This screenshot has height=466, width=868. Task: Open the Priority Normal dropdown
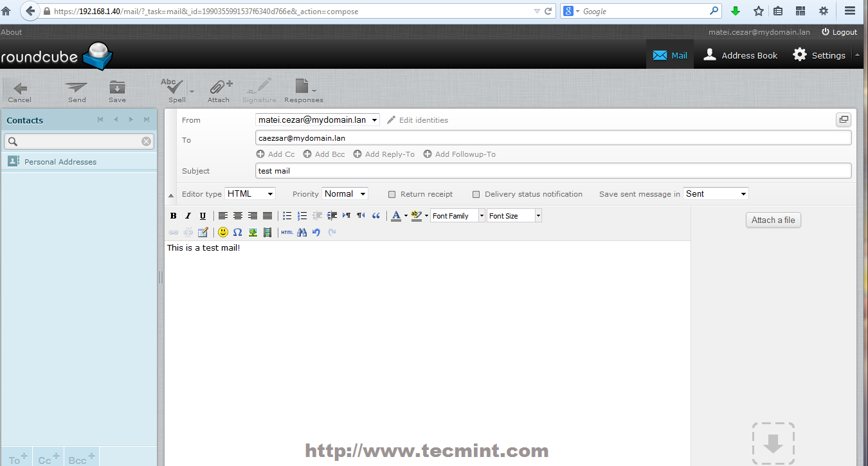[345, 193]
